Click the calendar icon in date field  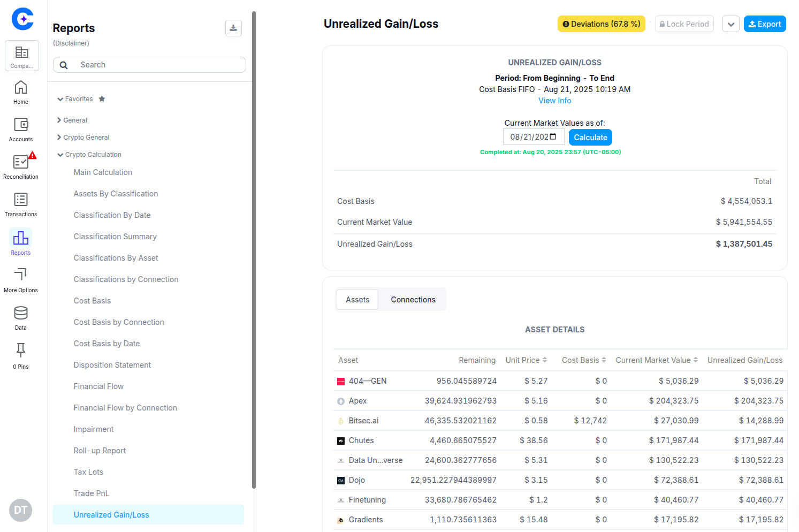pyautogui.click(x=553, y=137)
